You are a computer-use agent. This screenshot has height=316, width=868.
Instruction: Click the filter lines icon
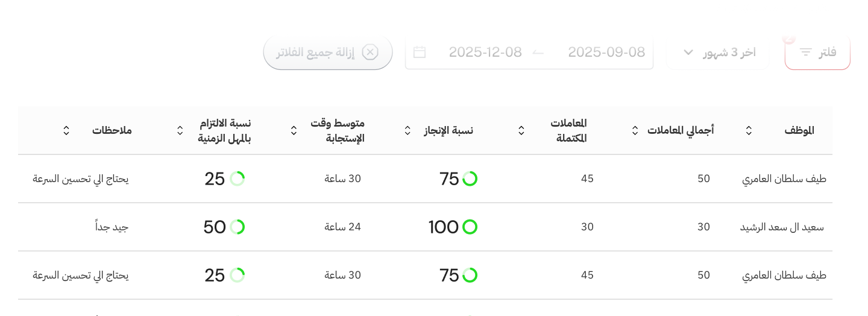(x=805, y=52)
